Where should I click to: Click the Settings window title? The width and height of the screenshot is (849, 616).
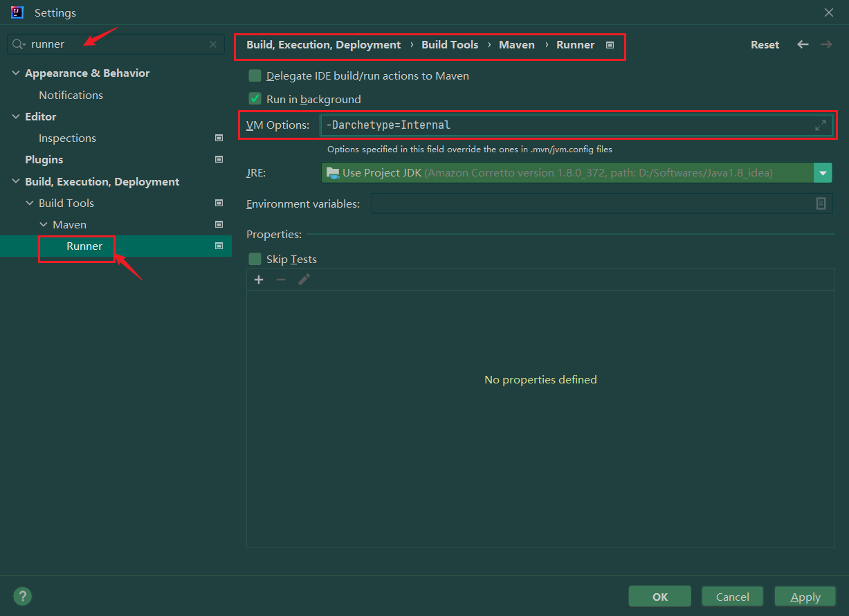click(x=55, y=13)
